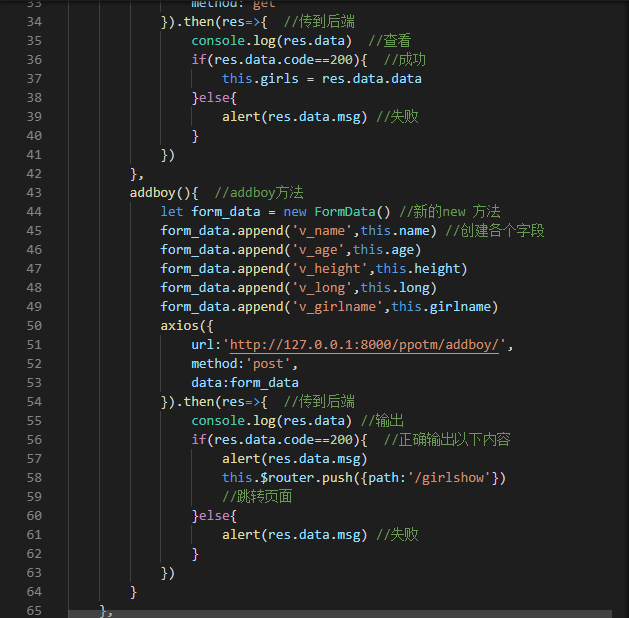Click 'if(res.data.code==200){' on line 36
This screenshot has height=618, width=629.
[x=279, y=60]
